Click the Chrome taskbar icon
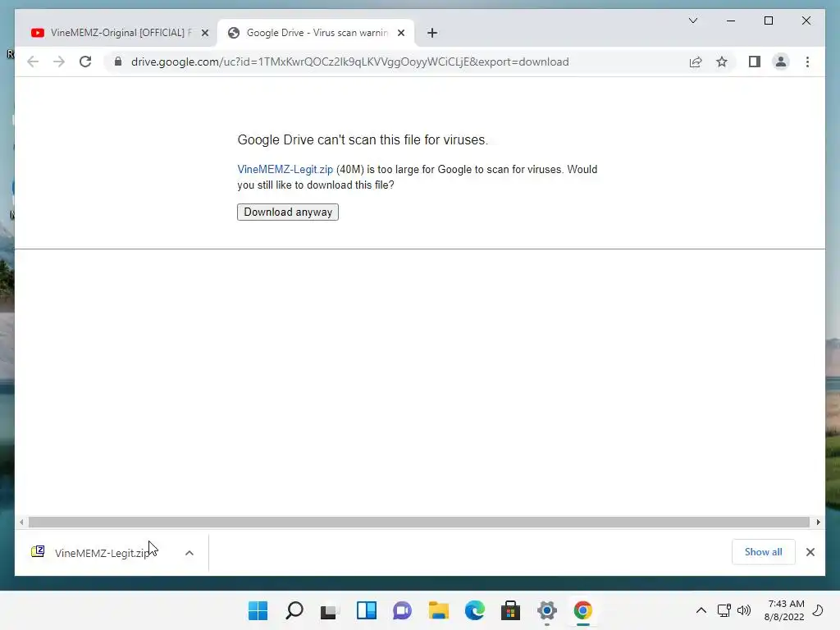This screenshot has width=840, height=630. 583,610
